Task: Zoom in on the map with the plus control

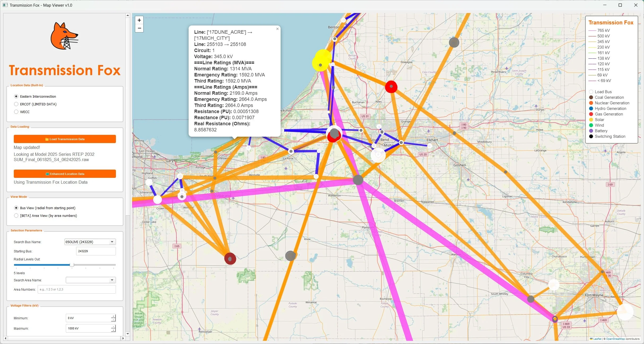Action: tap(139, 20)
